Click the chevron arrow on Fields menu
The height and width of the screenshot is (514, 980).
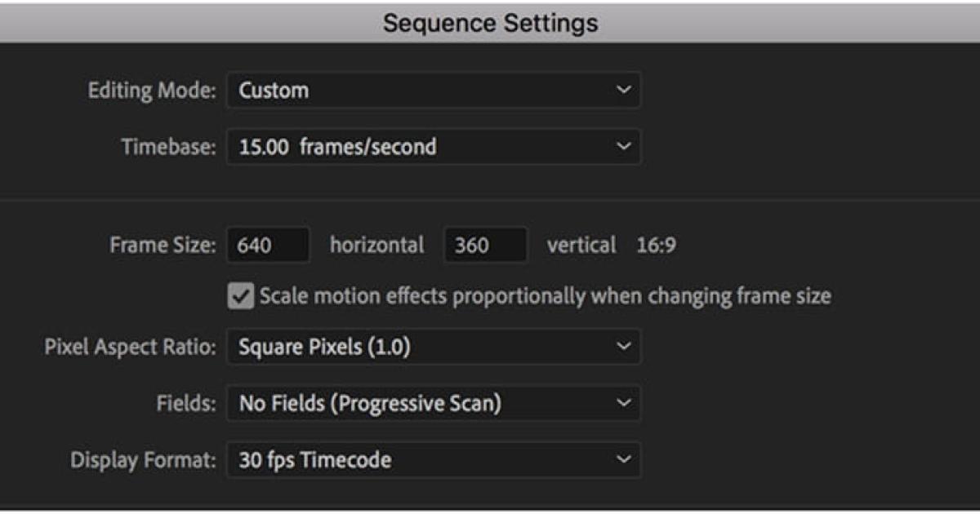point(623,403)
